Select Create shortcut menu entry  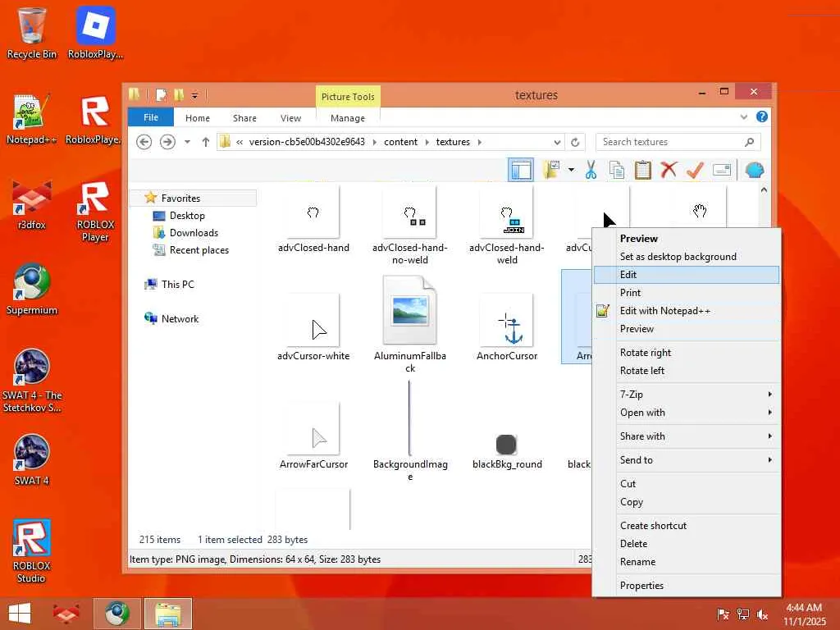point(687,526)
